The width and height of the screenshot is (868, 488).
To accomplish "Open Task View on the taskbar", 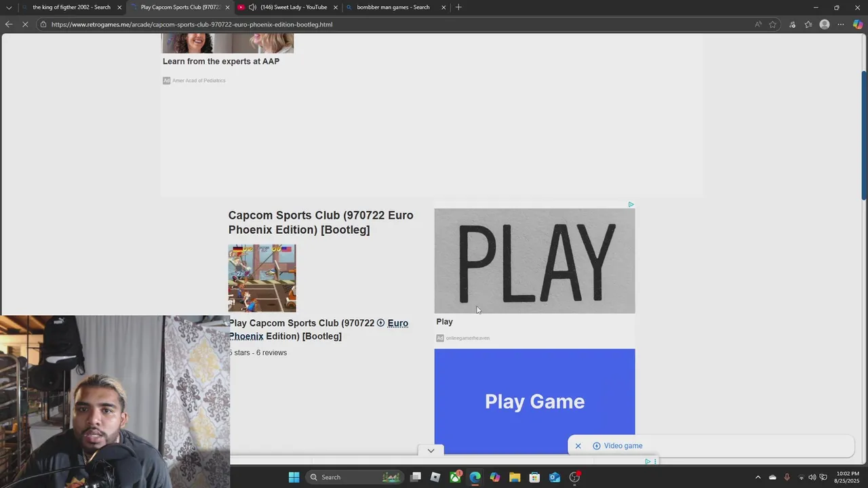I will tap(416, 477).
